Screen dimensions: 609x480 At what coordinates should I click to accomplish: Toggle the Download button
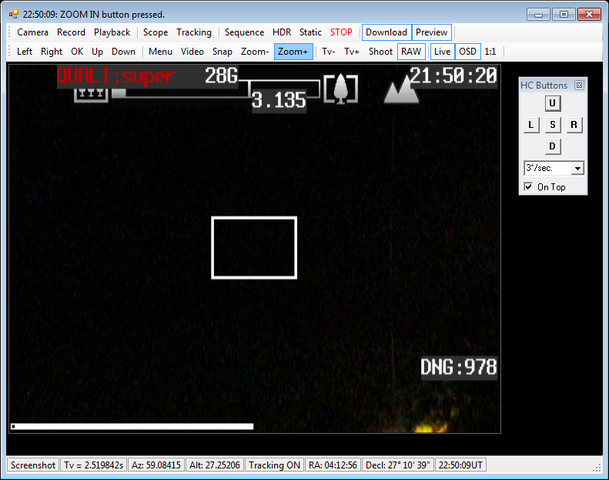pos(386,32)
